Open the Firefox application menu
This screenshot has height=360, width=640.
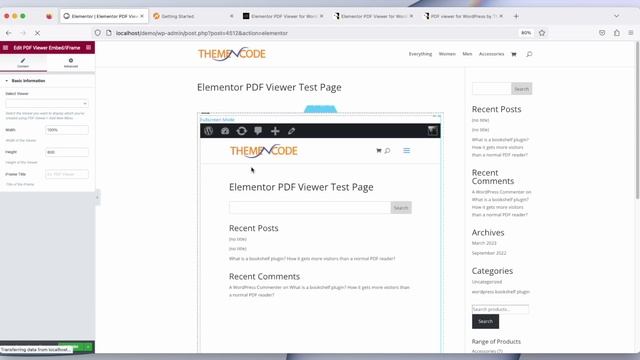(x=631, y=33)
